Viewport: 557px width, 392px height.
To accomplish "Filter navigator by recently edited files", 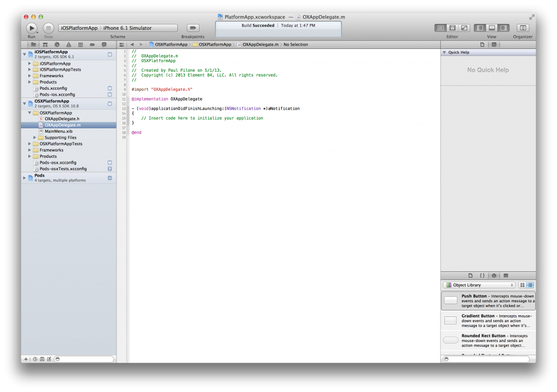I will click(x=35, y=359).
